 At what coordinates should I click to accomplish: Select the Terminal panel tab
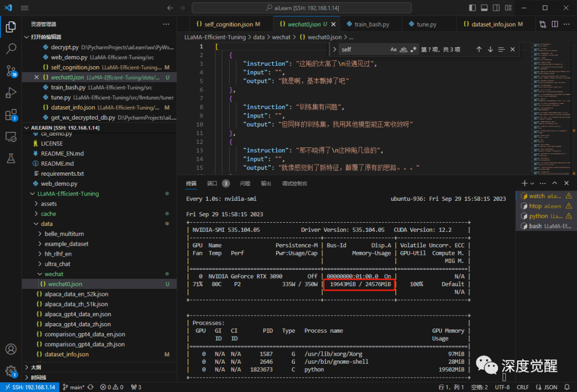191,184
